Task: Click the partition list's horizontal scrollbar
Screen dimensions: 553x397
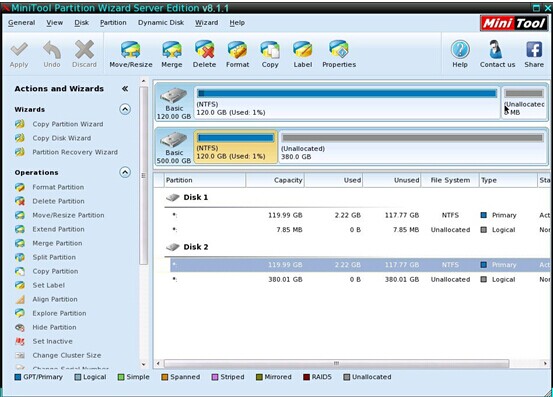Action: pyautogui.click(x=336, y=363)
